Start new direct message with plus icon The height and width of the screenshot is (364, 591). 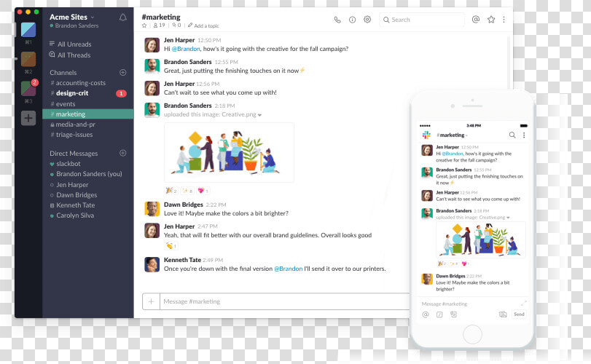(123, 153)
